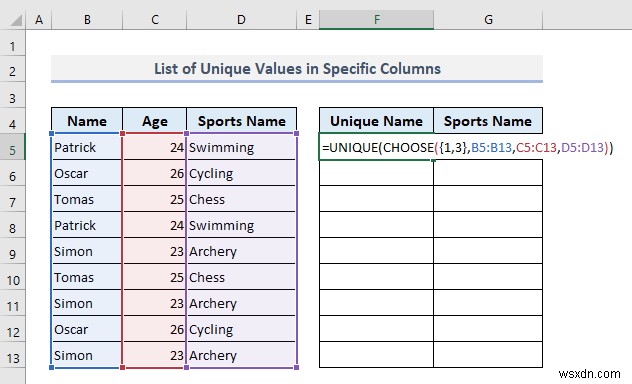Screen dimensions: 632x384
Task: Select cell B12 containing Oscar
Action: coord(87,329)
